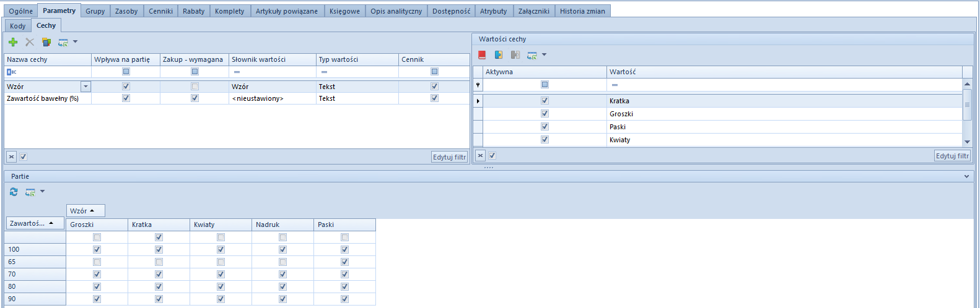Click the export icon in Wartości cechy toolbar

(532, 55)
